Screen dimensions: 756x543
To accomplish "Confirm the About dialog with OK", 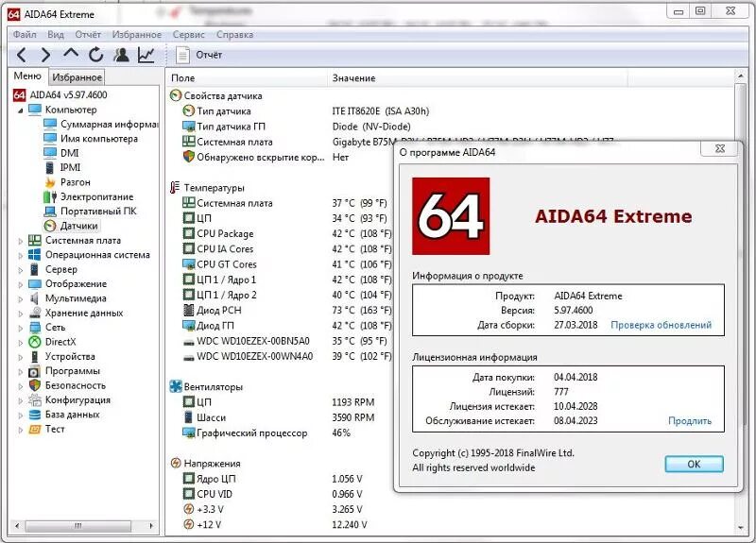I will click(694, 464).
